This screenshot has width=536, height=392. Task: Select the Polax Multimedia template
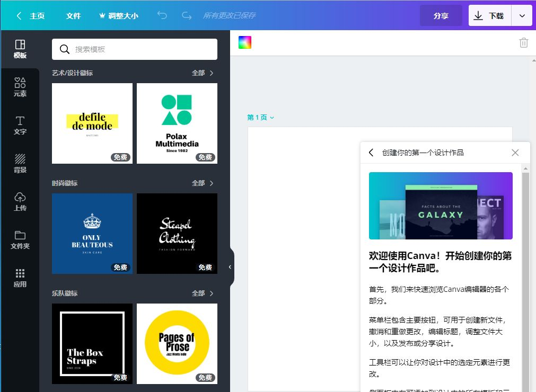coord(177,123)
